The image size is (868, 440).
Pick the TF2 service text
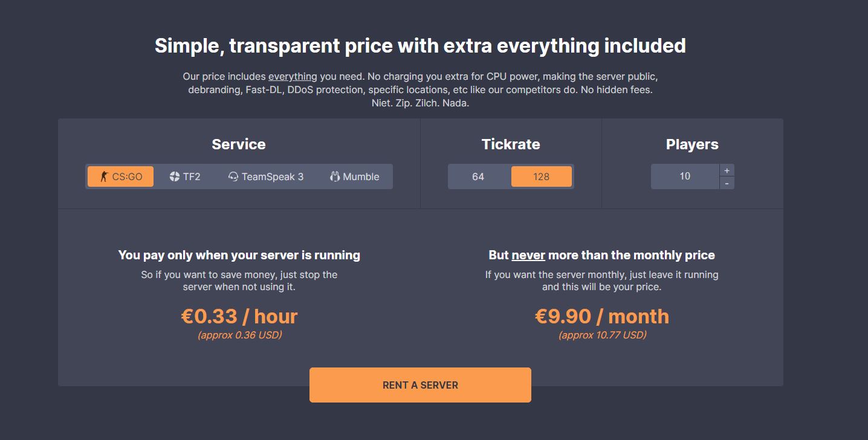(x=192, y=176)
